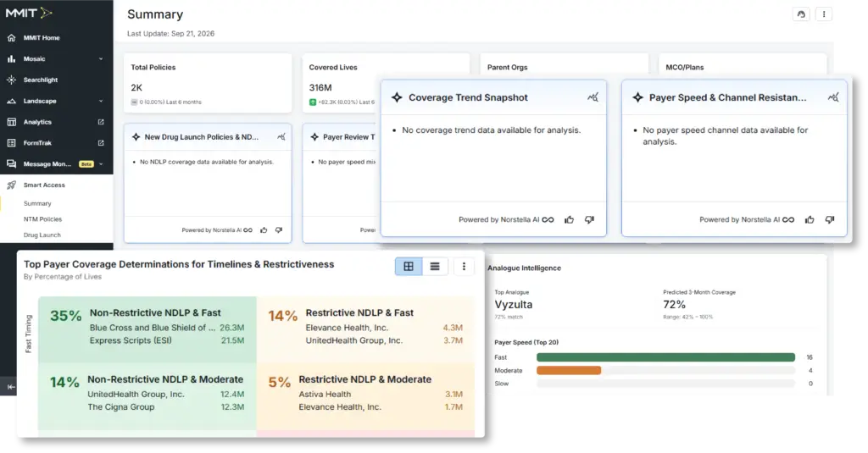The height and width of the screenshot is (453, 868).
Task: Click the Analytics table icon
Action: pos(11,122)
